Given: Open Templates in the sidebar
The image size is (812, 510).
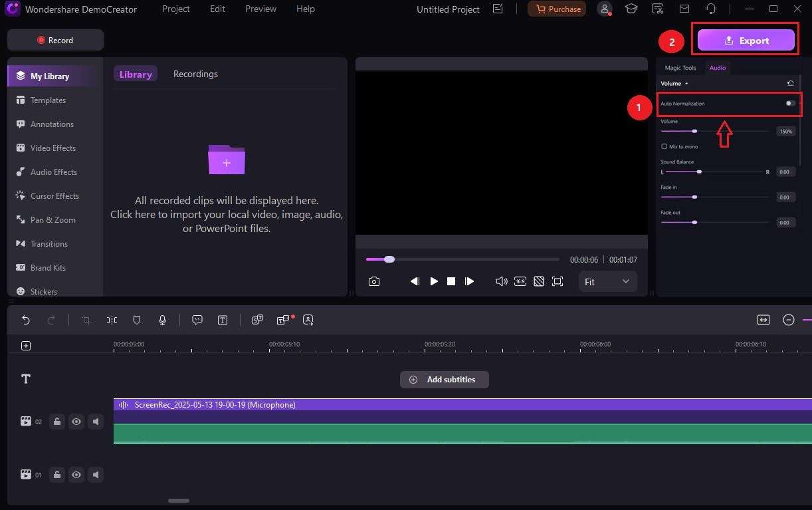Looking at the screenshot, I should 49,100.
